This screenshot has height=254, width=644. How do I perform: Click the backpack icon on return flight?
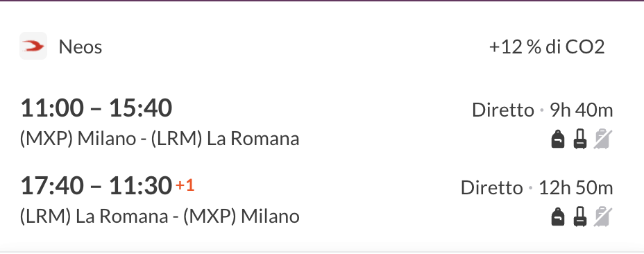pos(557,217)
